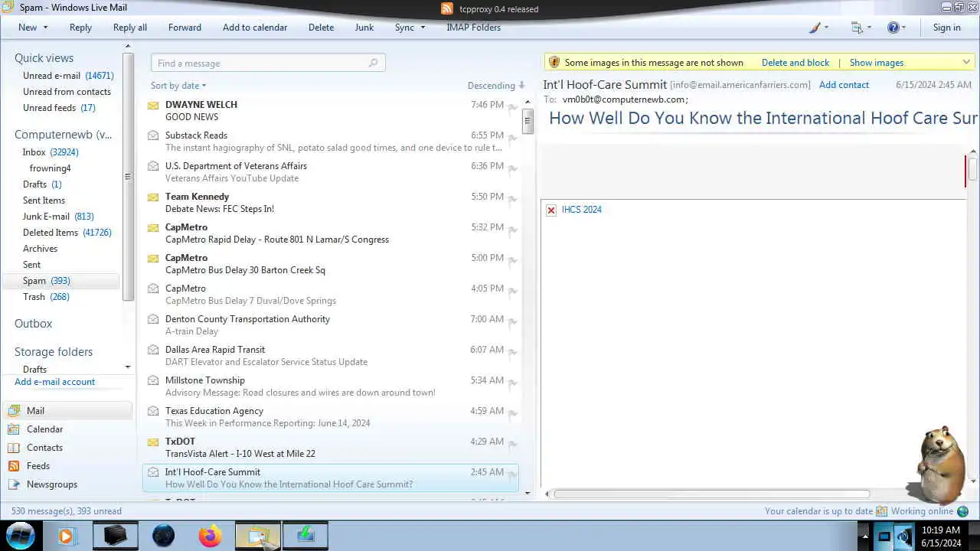
Task: Open the Mail section icon
Action: tap(13, 411)
